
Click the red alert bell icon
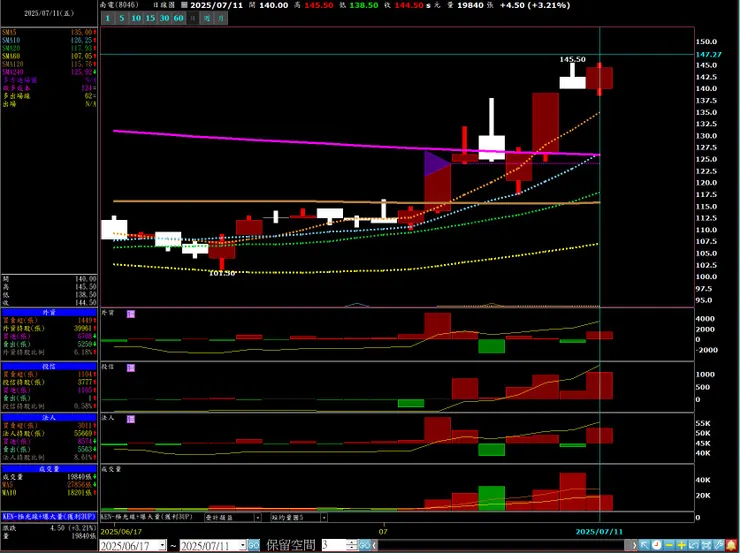click(732, 545)
